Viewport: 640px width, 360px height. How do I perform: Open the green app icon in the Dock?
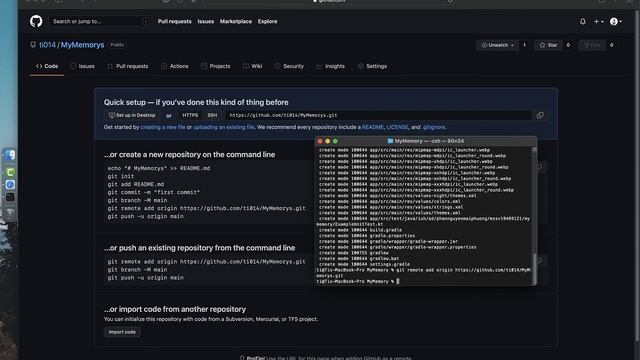[10, 172]
